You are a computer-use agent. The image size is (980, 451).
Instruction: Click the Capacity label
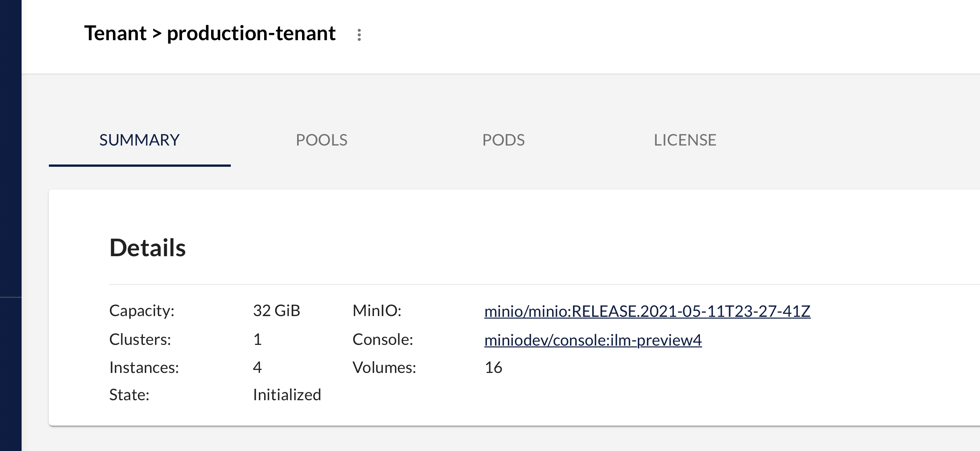[141, 310]
